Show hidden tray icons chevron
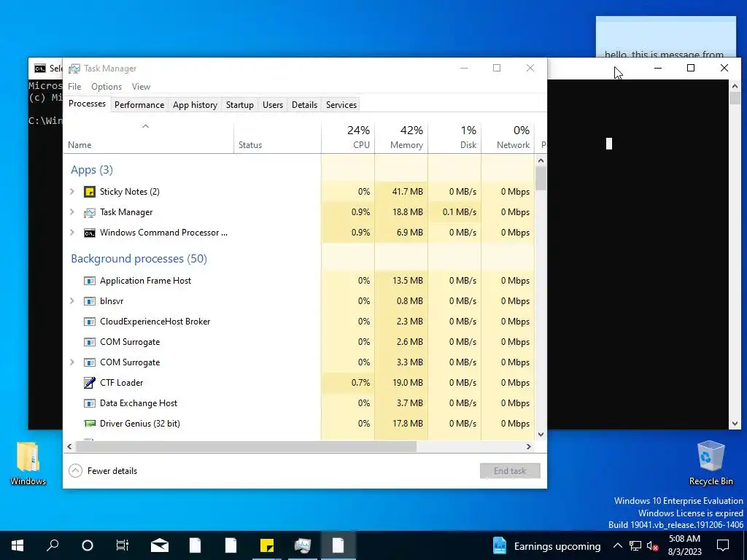This screenshot has width=747, height=560. 617,545
